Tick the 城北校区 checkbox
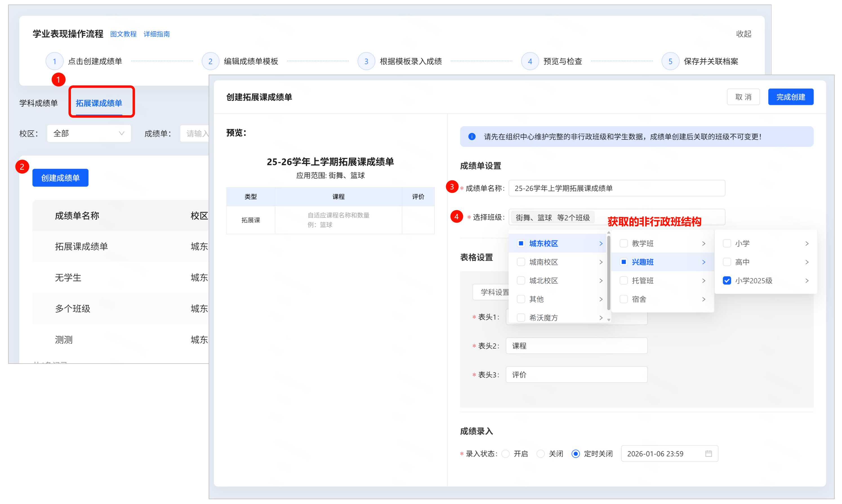Screen dimensions: 842x504 coord(521,281)
